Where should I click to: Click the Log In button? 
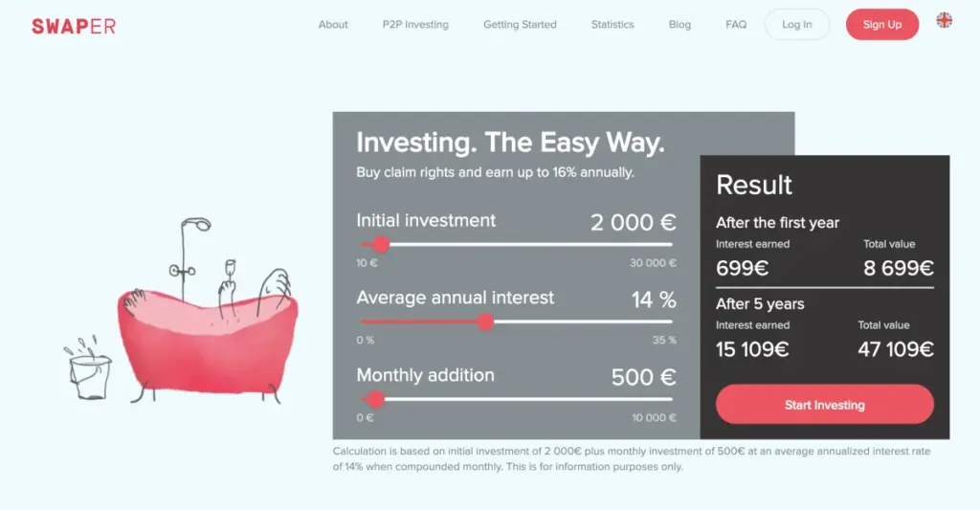pos(797,24)
